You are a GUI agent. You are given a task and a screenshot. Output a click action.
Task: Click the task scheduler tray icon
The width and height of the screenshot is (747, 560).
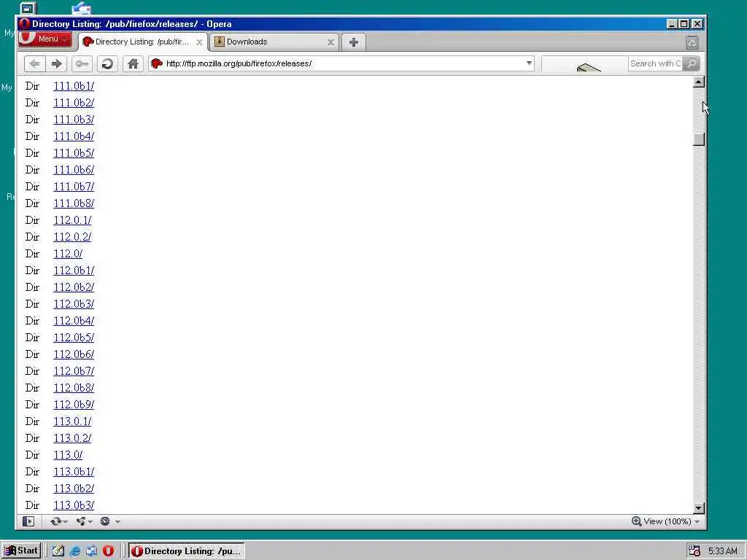(x=694, y=551)
